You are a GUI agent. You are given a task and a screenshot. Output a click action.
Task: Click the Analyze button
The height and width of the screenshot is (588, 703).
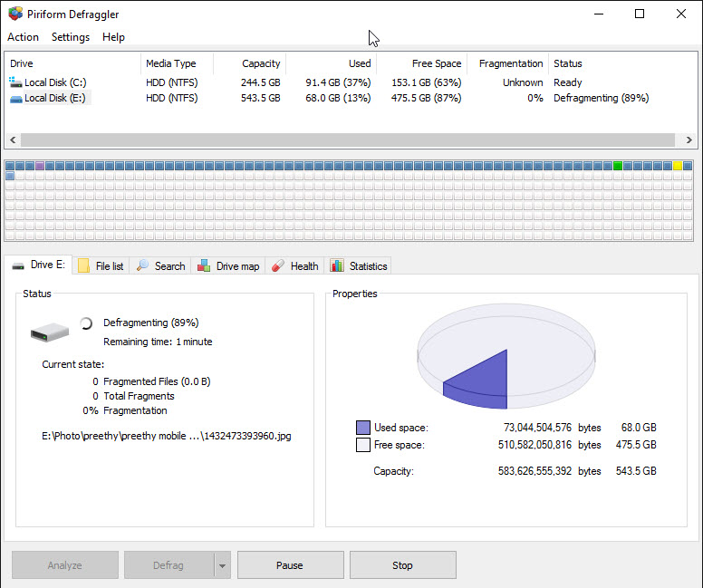coord(65,565)
